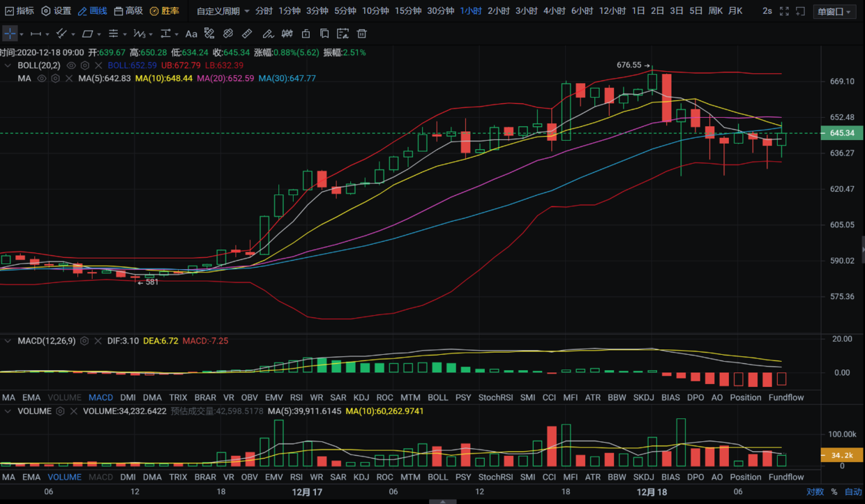
Task: Click the add new window icon
Action: tap(800, 11)
